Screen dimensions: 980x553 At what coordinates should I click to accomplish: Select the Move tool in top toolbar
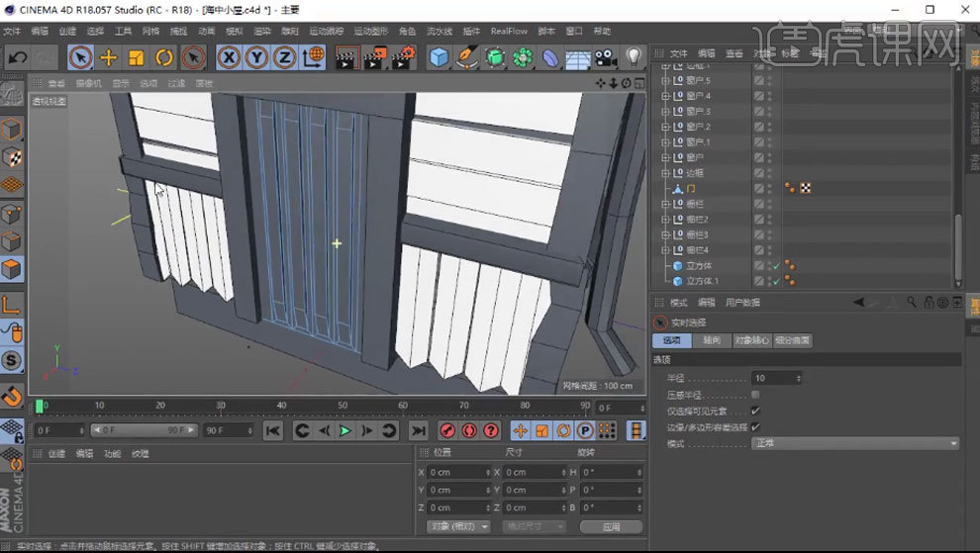[x=109, y=57]
